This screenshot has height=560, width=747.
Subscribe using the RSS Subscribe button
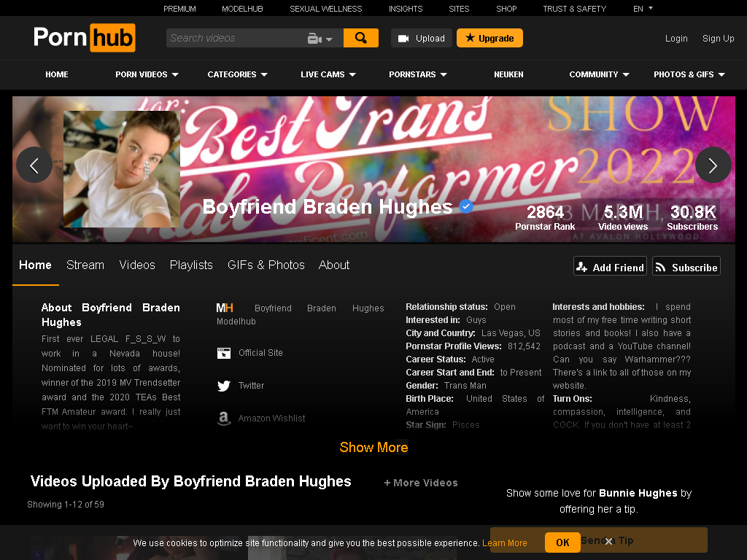pos(686,266)
